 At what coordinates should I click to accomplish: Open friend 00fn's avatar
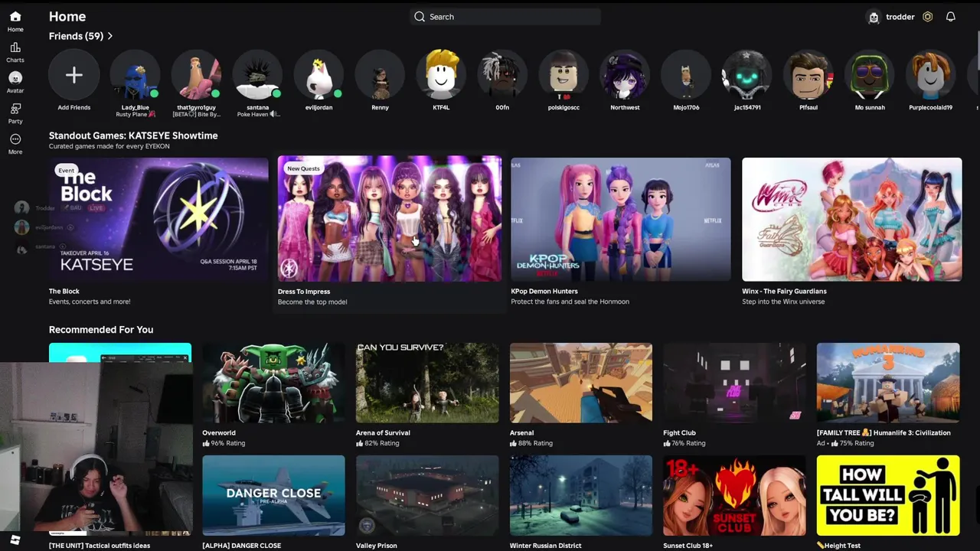coord(502,75)
